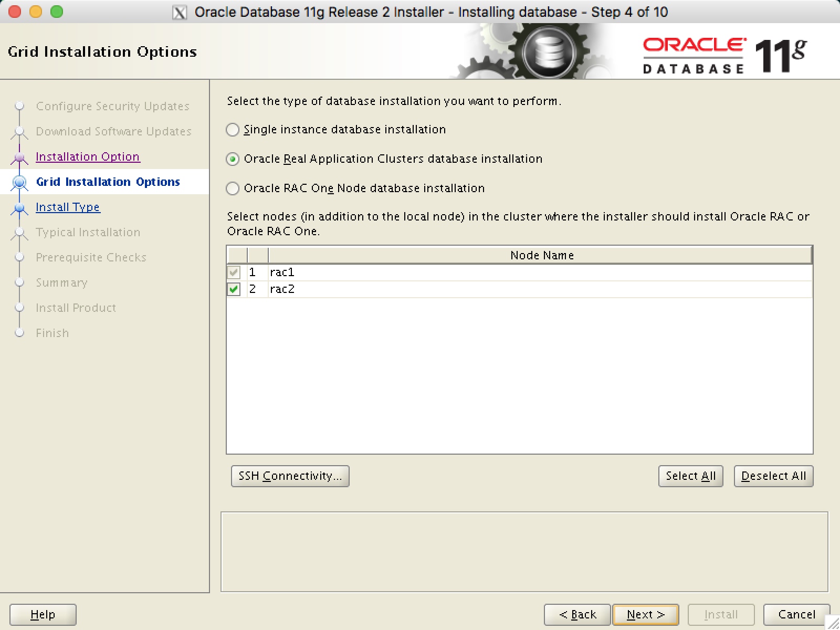Click the Download Software Updates step icon

click(20, 132)
